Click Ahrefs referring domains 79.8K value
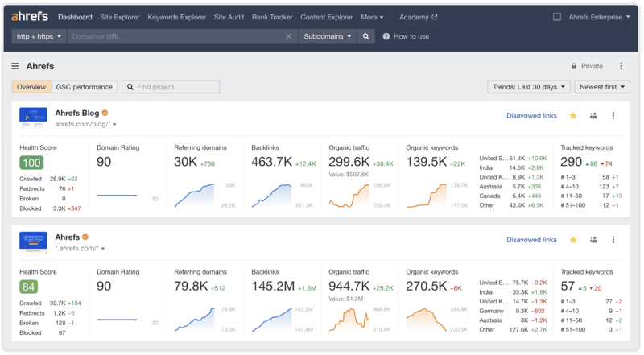The width and height of the screenshot is (644, 355). (191, 286)
